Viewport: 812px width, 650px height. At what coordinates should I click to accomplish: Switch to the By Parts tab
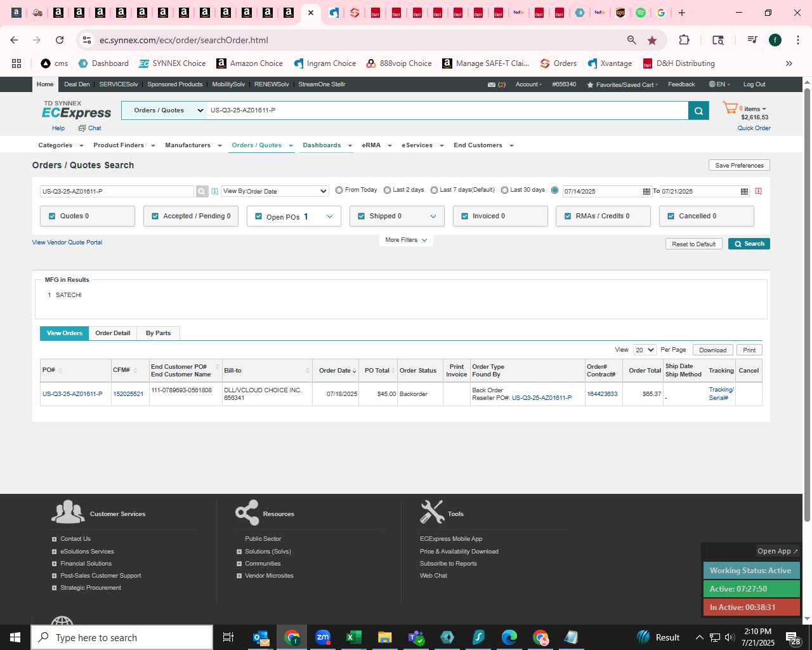coord(158,333)
